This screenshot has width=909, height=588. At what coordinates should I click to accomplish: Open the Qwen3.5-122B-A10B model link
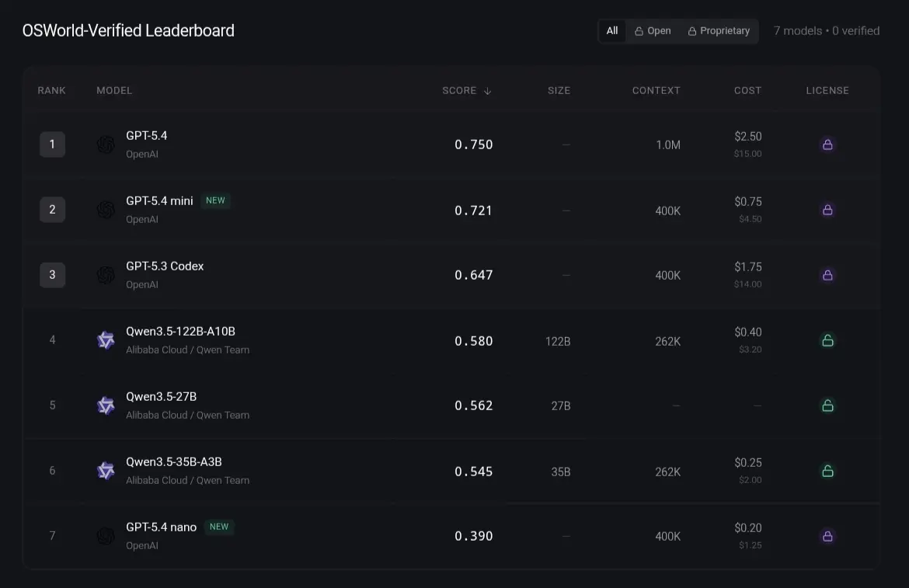pyautogui.click(x=180, y=332)
